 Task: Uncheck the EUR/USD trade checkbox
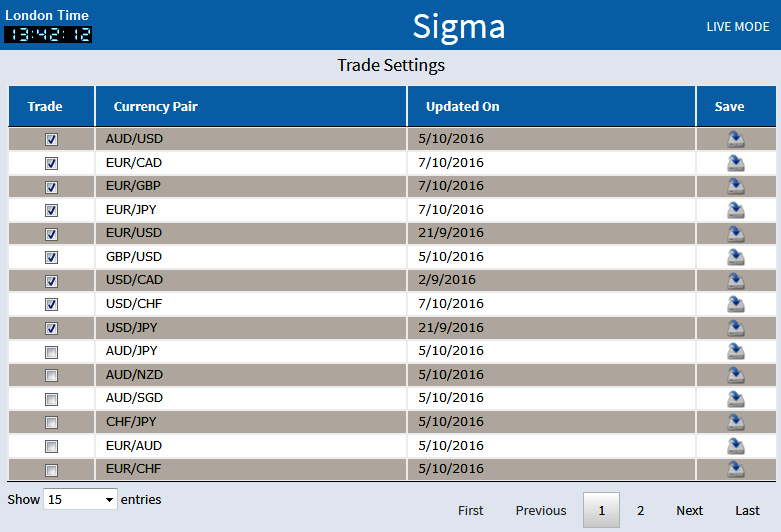tap(52, 234)
